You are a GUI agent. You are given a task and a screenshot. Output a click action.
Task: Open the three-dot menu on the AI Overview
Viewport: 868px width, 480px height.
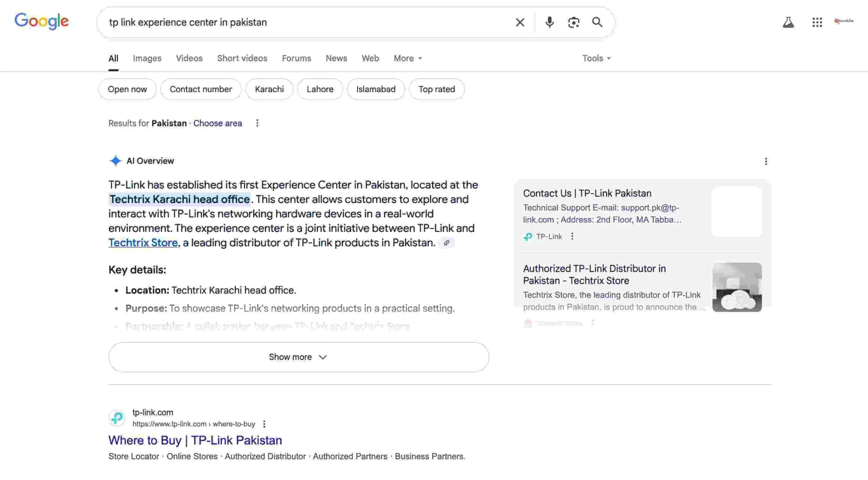click(x=766, y=162)
